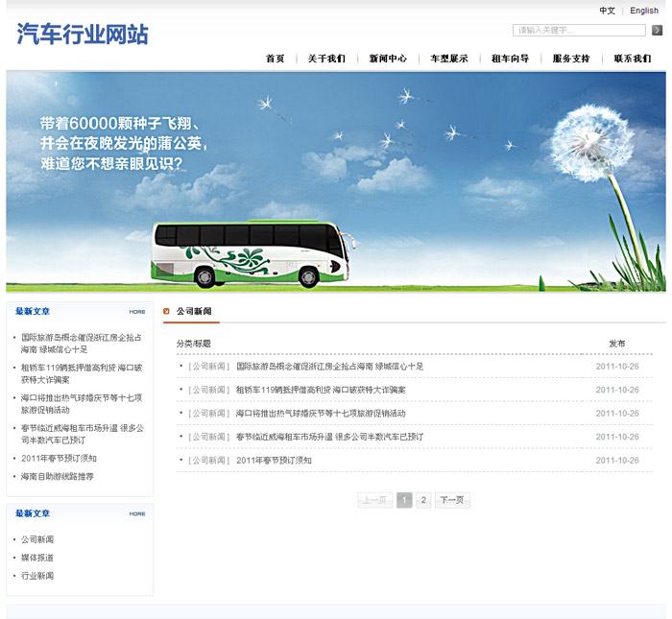Screen dimensions: 672x619
Task: Select 租车向导 in the top menu
Action: coord(510,59)
